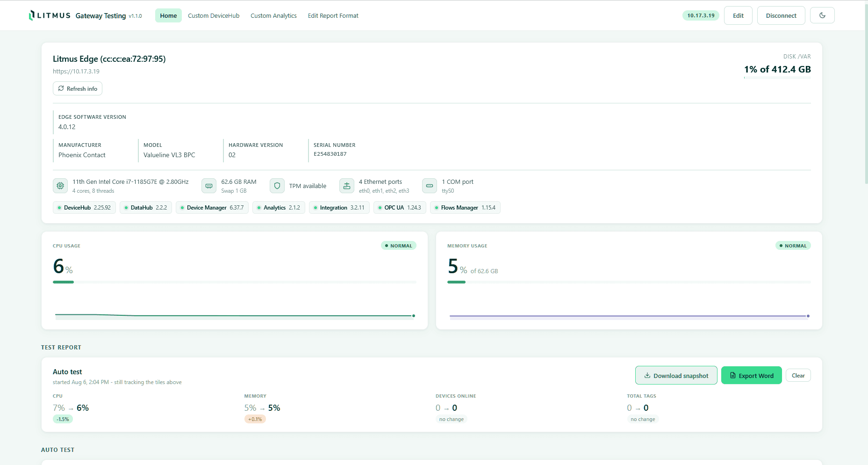Screen dimensions: 868x465
Task: Click the Edit connection button
Action: click(738, 15)
